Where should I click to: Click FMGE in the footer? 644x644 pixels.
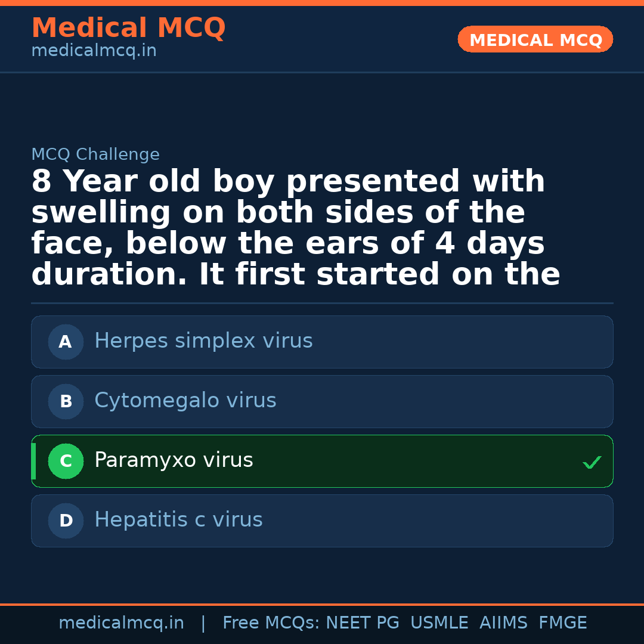[x=562, y=623]
